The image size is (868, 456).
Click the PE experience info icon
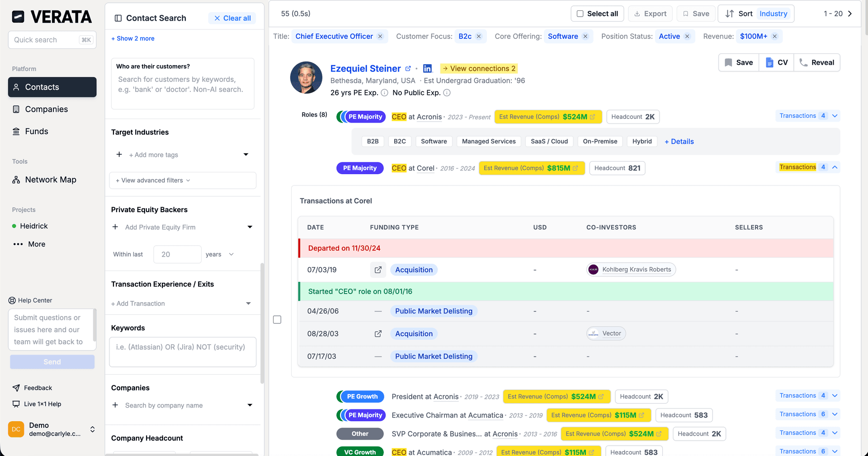coord(384,93)
